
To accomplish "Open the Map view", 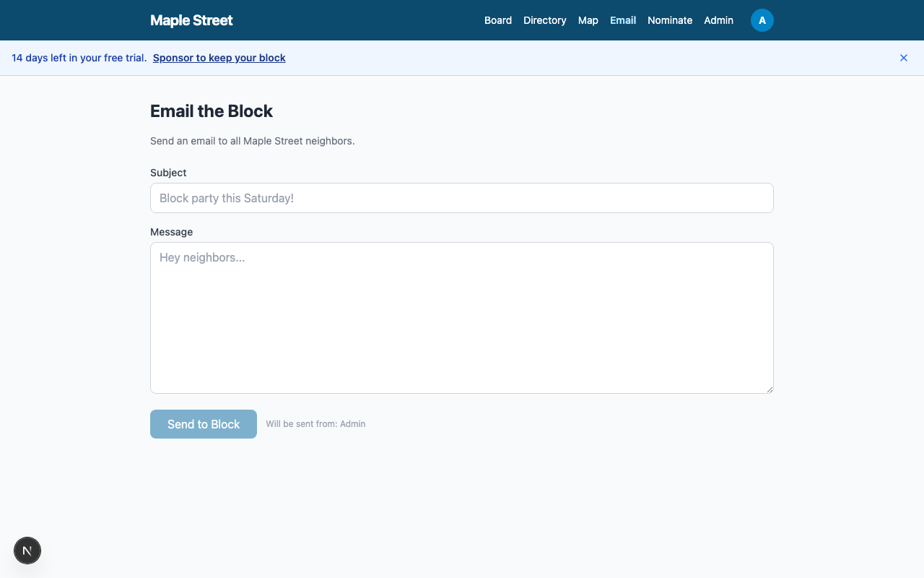I will point(588,20).
